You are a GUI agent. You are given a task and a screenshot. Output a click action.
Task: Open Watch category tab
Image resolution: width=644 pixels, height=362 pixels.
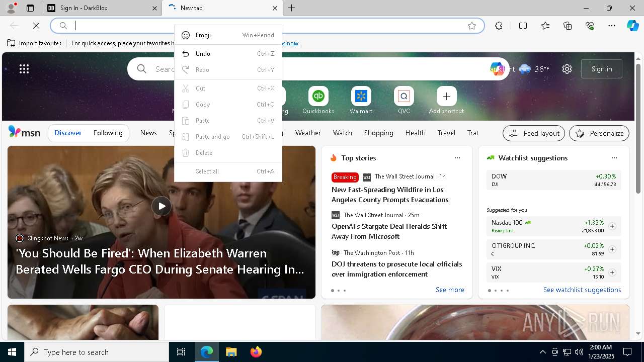(x=343, y=133)
